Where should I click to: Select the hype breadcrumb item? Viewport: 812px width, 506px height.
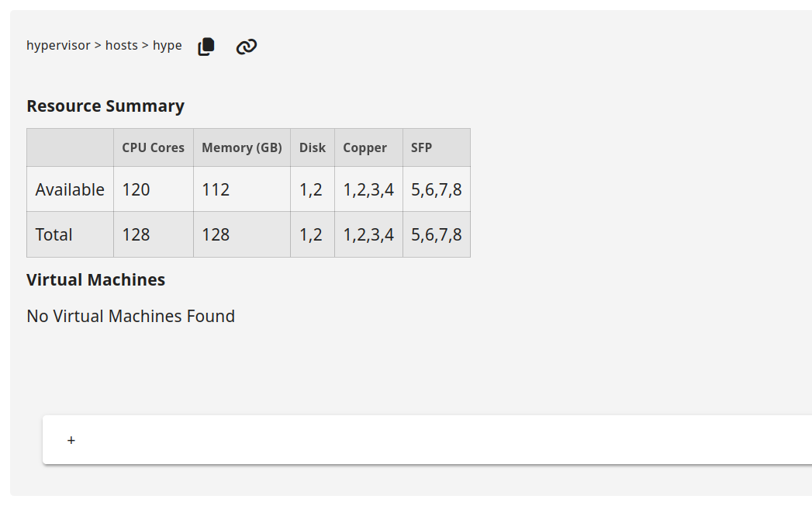point(167,46)
